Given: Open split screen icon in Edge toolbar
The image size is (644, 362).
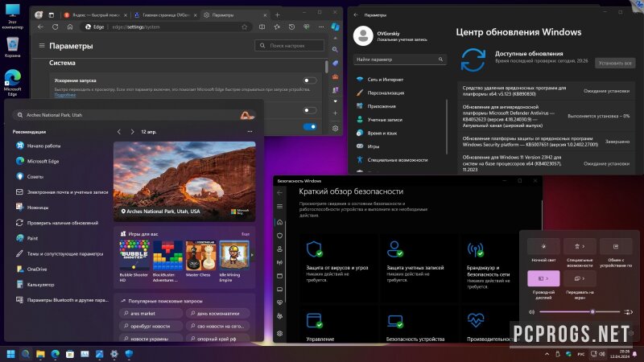Looking at the screenshot, I should point(262,27).
